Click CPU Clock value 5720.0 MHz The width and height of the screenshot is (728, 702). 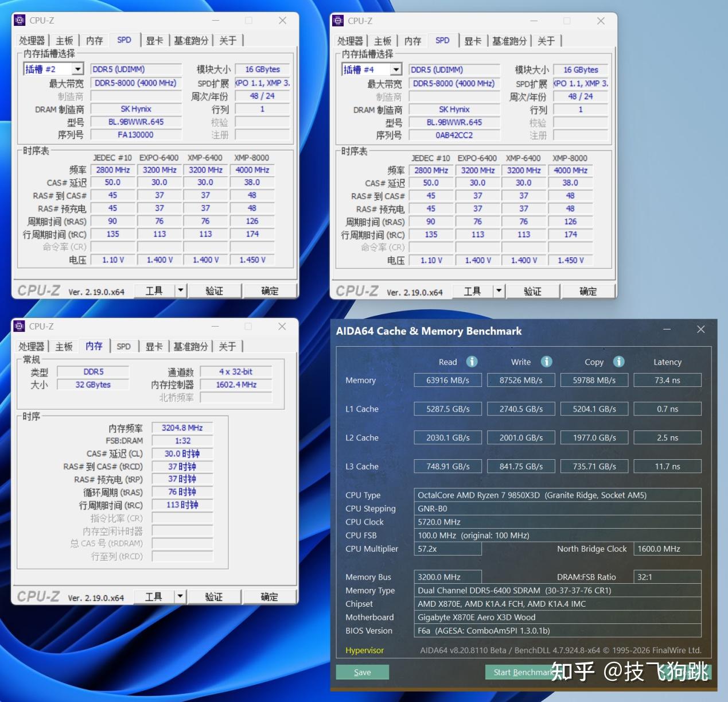[x=558, y=522]
